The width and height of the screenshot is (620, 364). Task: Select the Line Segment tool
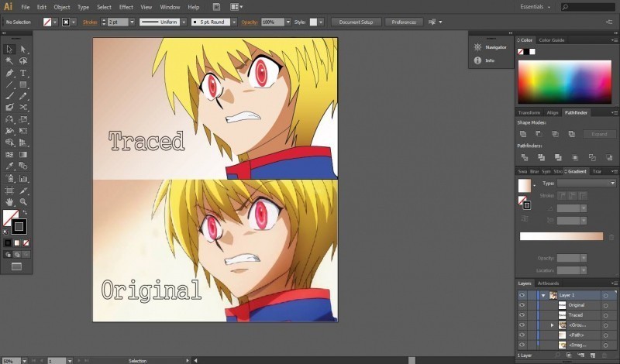pyautogui.click(x=9, y=84)
